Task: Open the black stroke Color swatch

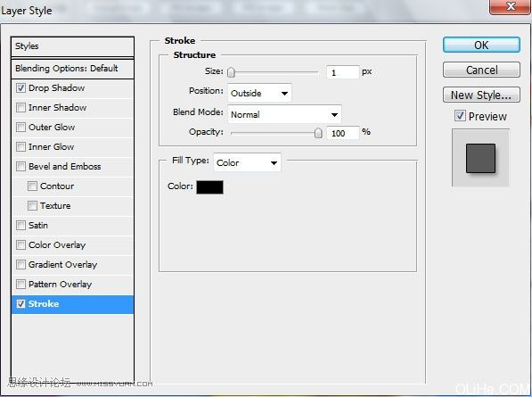Action: (210, 187)
